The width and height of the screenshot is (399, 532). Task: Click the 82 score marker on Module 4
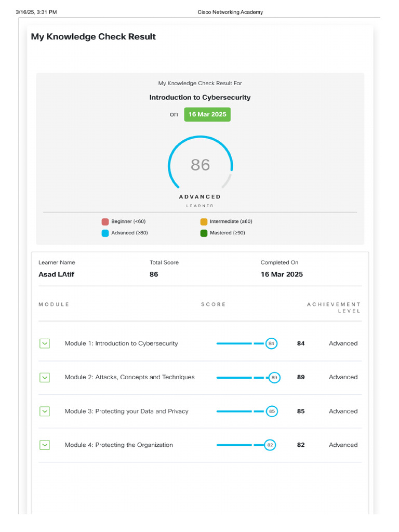[x=270, y=445]
